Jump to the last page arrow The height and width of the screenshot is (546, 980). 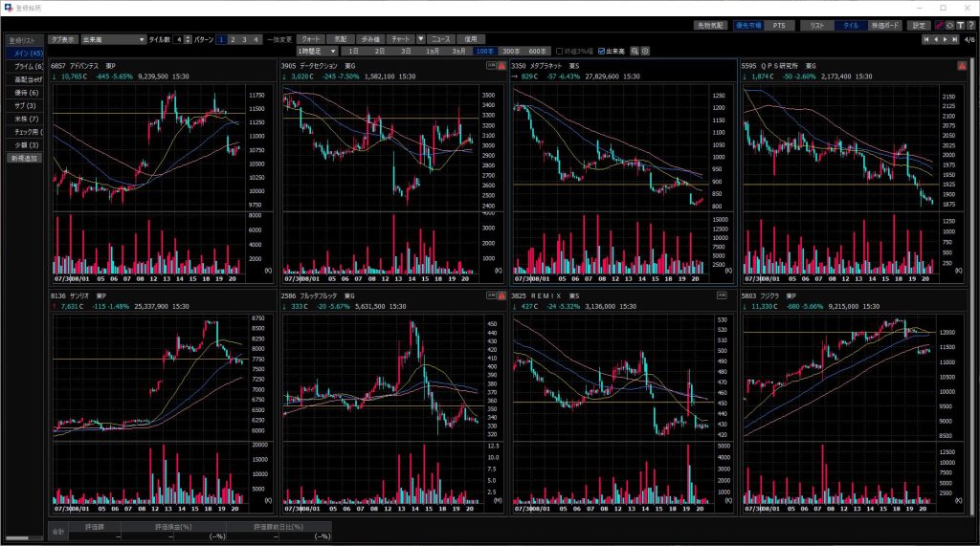[x=954, y=39]
